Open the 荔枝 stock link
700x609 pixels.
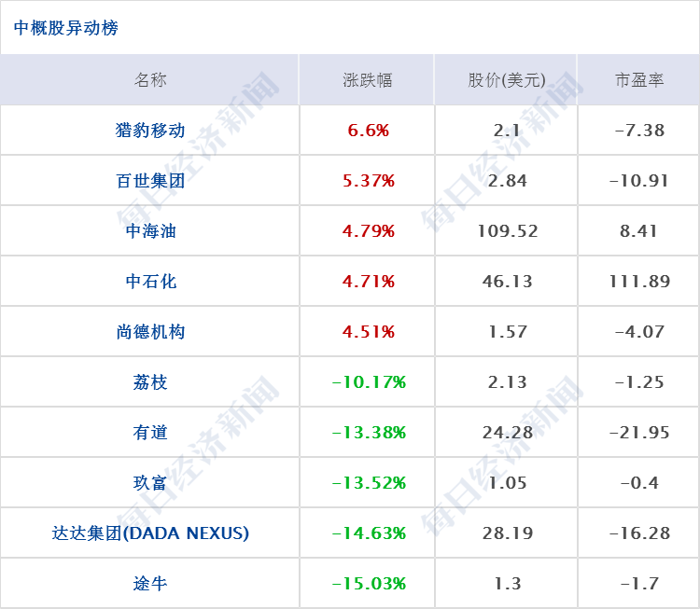pos(150,382)
